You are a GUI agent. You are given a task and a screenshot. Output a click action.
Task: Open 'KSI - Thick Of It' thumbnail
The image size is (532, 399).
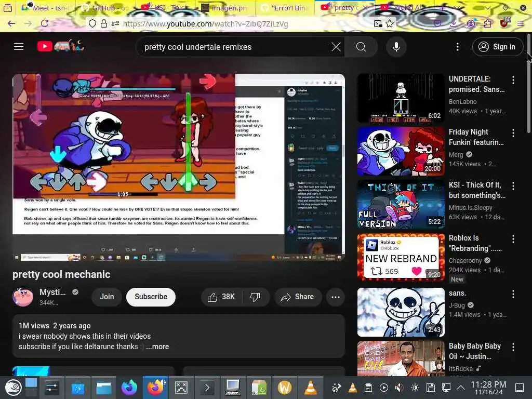point(401,205)
